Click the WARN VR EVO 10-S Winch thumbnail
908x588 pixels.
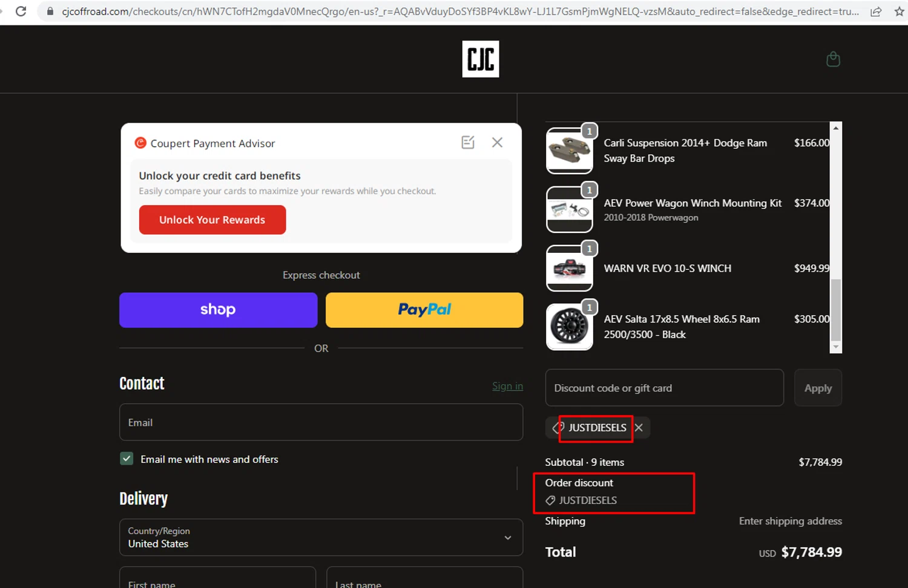click(x=570, y=268)
